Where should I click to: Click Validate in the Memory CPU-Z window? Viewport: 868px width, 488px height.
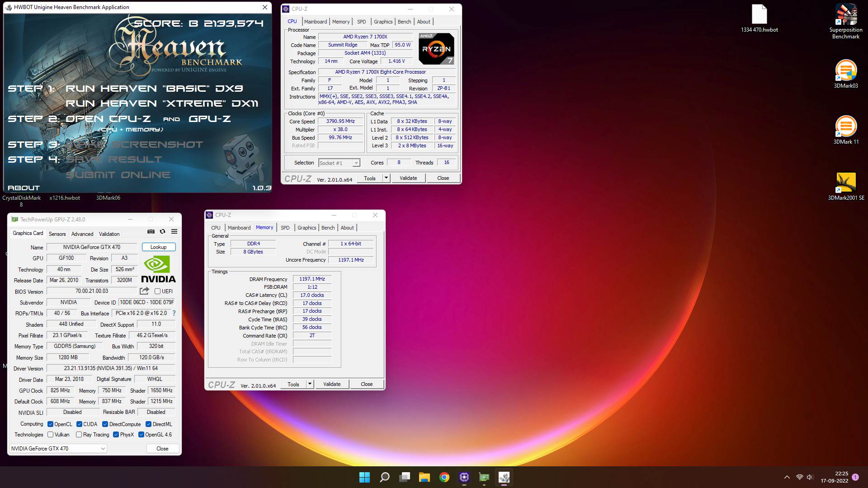click(332, 384)
